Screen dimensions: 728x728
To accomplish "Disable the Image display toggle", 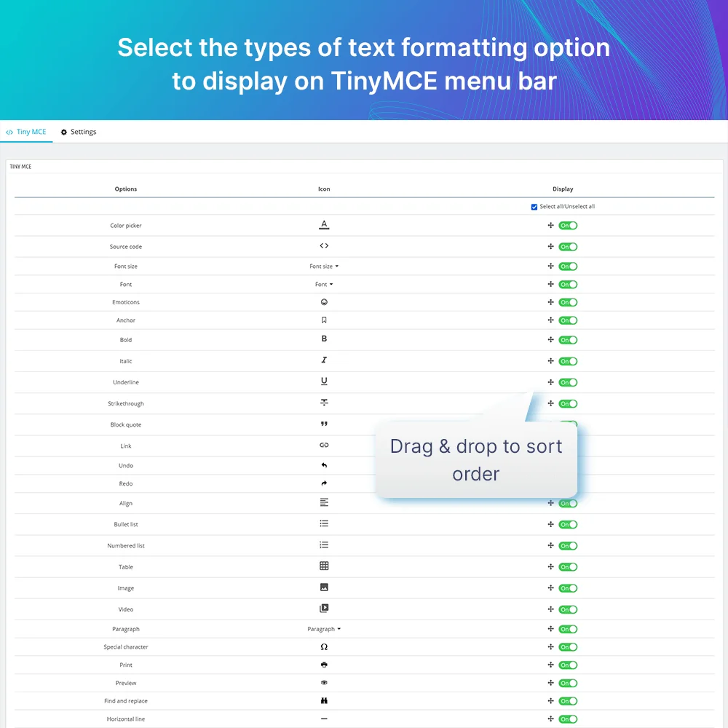I will pyautogui.click(x=567, y=587).
